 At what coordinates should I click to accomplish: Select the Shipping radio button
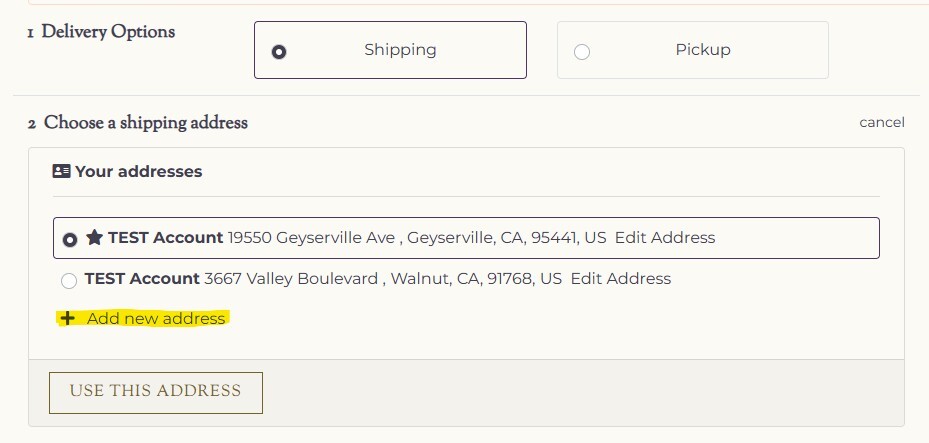click(x=279, y=51)
